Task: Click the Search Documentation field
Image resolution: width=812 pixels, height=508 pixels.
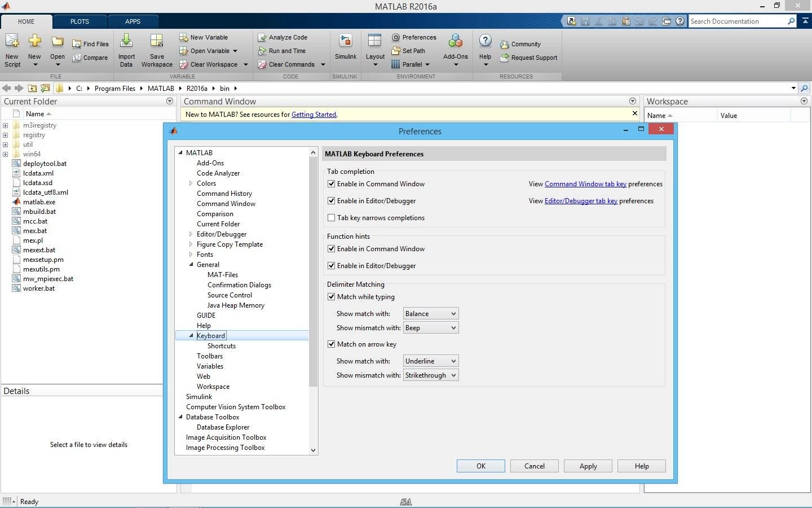Action: pos(738,21)
